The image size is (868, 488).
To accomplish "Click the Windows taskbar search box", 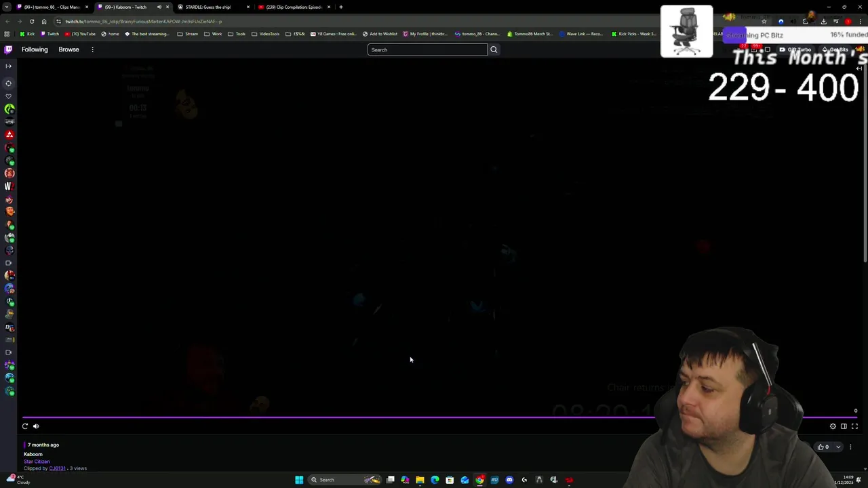I will 345,480.
